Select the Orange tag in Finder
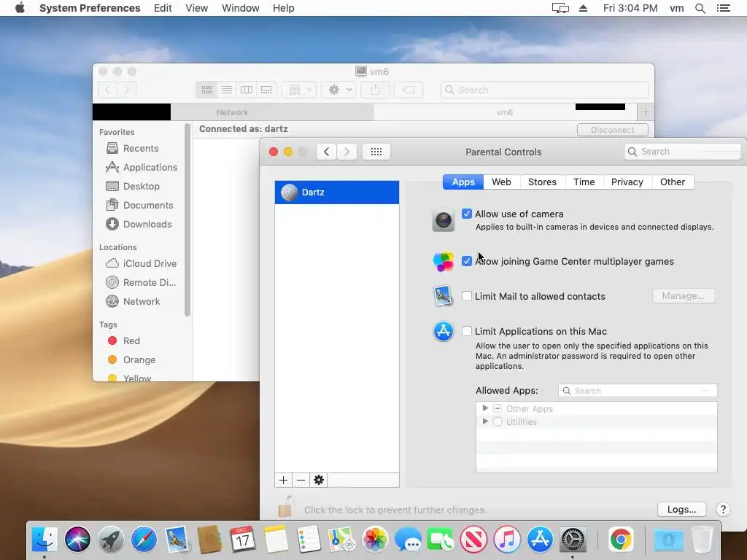 pyautogui.click(x=131, y=359)
